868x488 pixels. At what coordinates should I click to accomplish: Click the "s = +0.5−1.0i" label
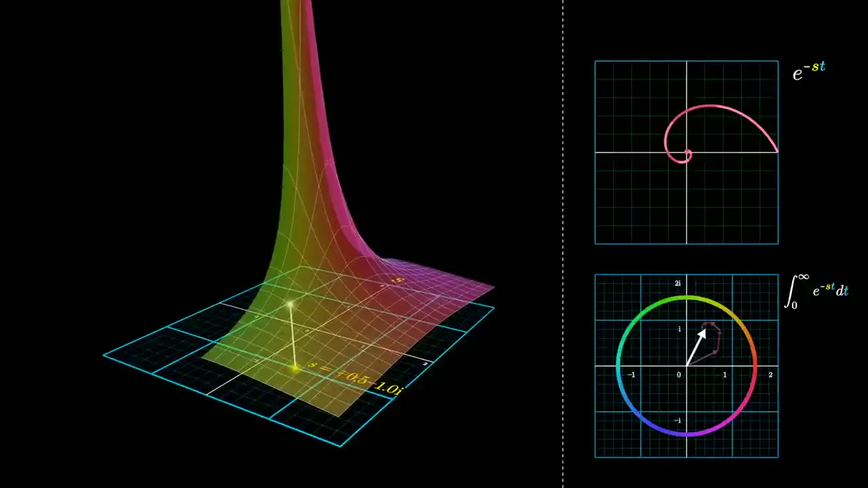[x=356, y=378]
